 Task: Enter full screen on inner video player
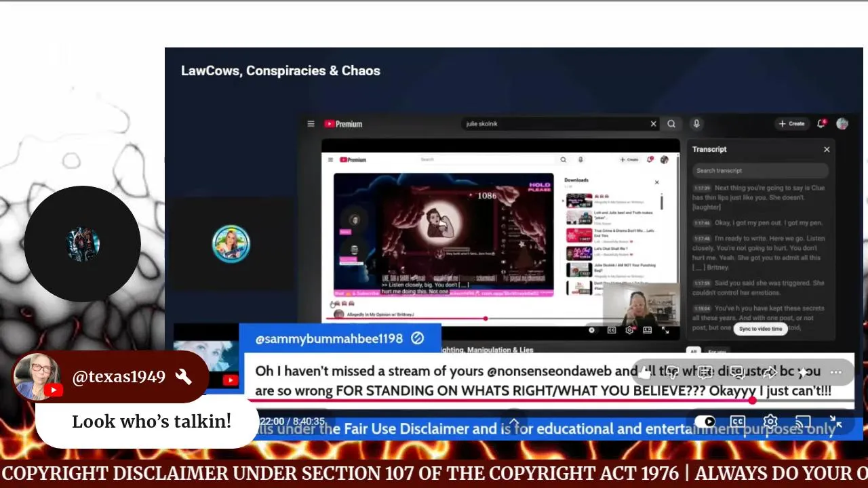[665, 330]
